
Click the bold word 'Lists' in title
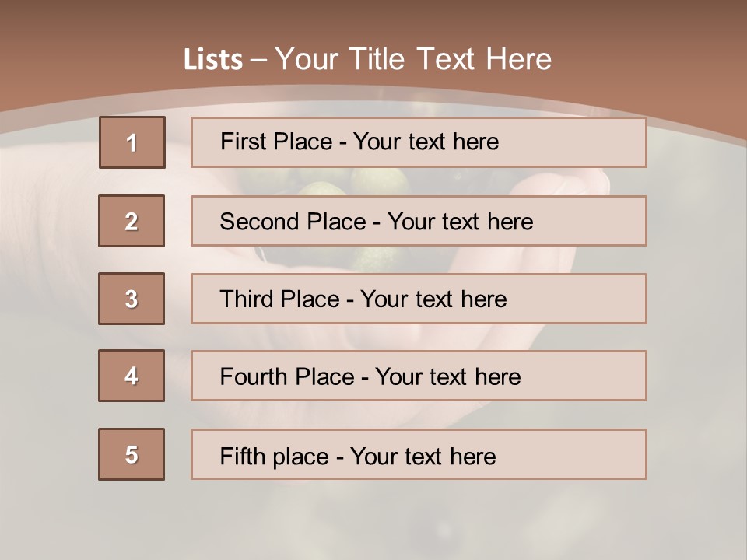coord(213,60)
